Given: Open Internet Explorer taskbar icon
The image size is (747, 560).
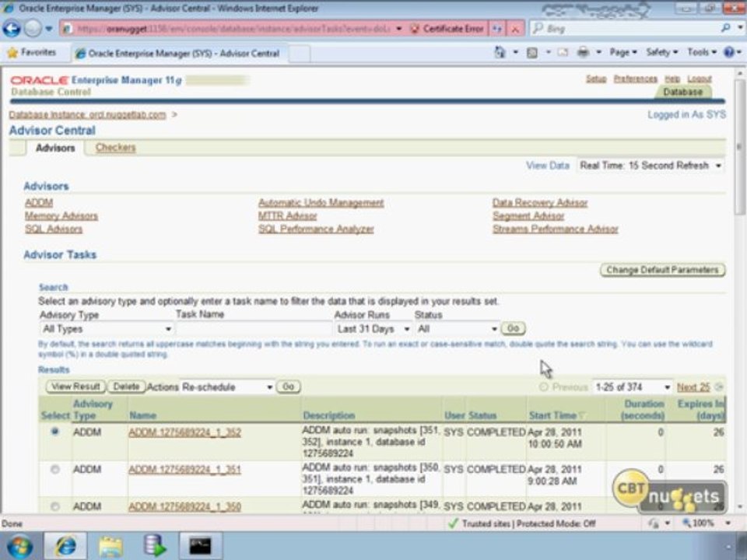Looking at the screenshot, I should (x=65, y=546).
